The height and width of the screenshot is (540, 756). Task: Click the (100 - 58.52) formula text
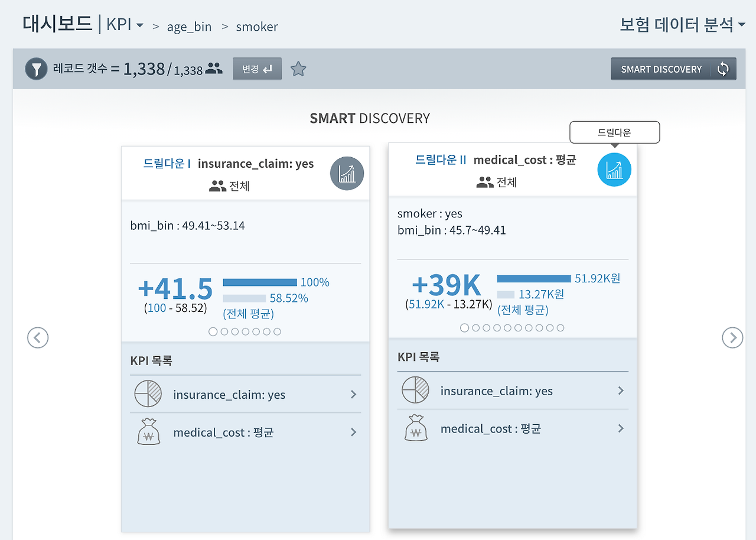pos(175,308)
